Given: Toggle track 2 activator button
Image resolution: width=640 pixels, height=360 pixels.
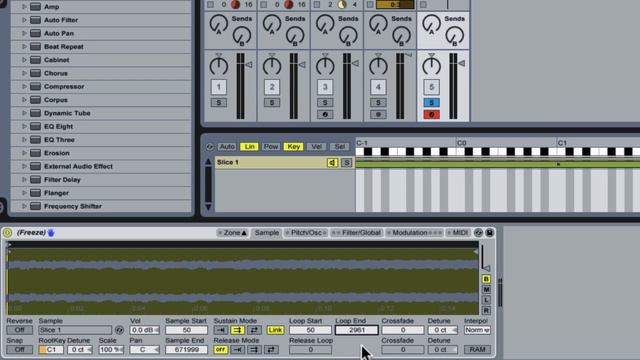Looking at the screenshot, I should [x=272, y=87].
